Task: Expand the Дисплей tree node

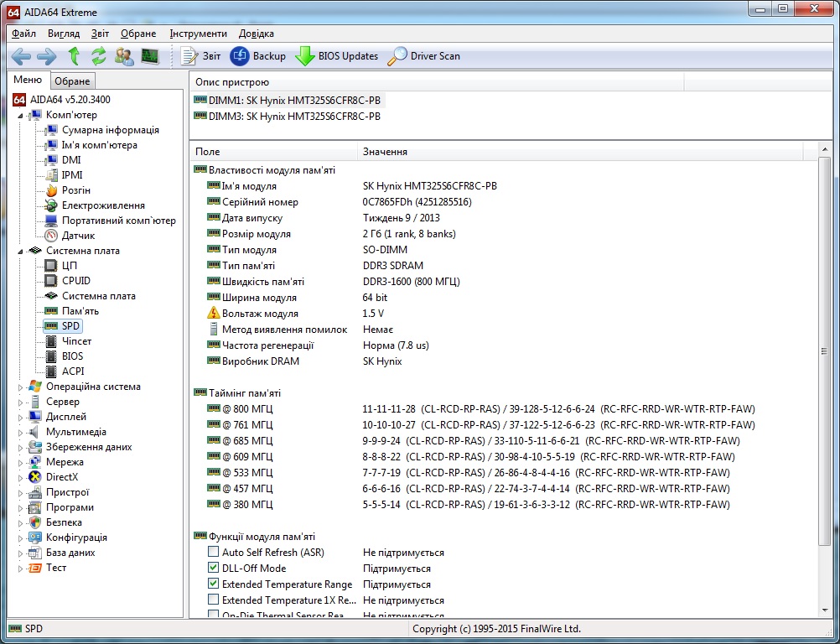Action: (x=20, y=417)
